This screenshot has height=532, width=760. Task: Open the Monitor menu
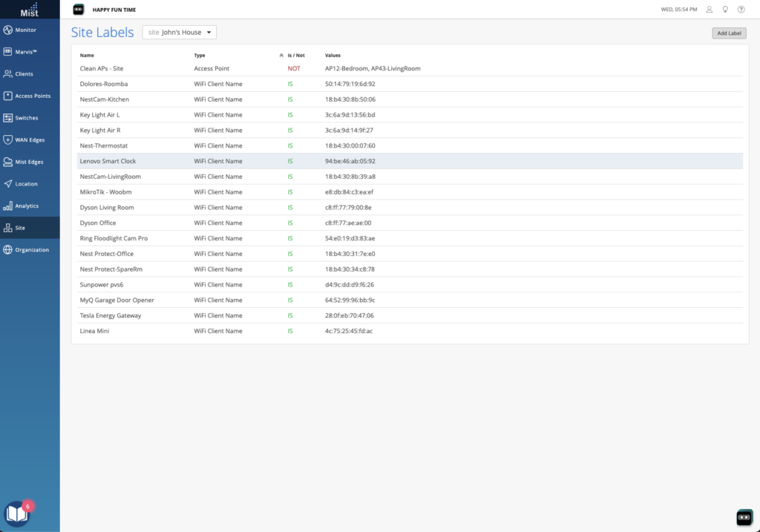[x=30, y=30]
